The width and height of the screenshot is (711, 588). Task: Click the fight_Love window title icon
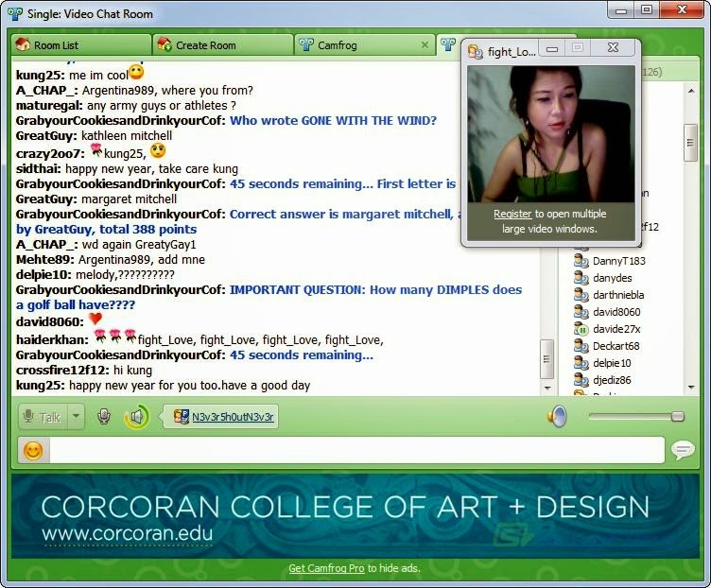click(x=476, y=52)
